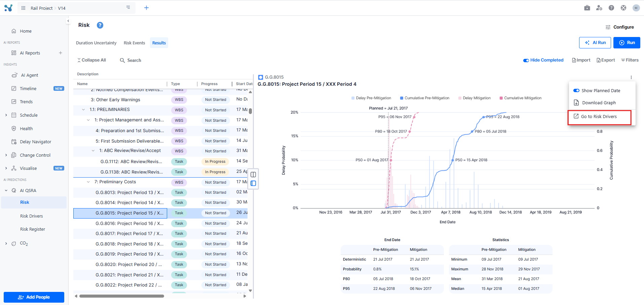Open the help question mark in top bar
The image size is (644, 305).
click(611, 8)
